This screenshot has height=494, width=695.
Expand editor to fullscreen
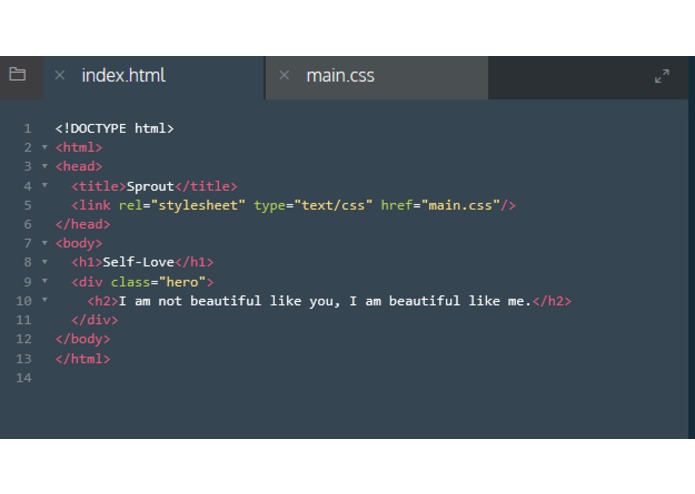coord(662,76)
